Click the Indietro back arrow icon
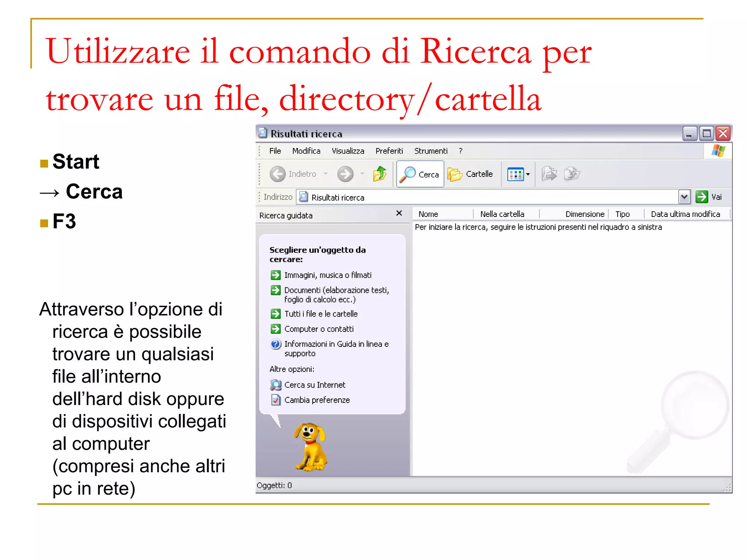This screenshot has width=747, height=560. click(278, 174)
